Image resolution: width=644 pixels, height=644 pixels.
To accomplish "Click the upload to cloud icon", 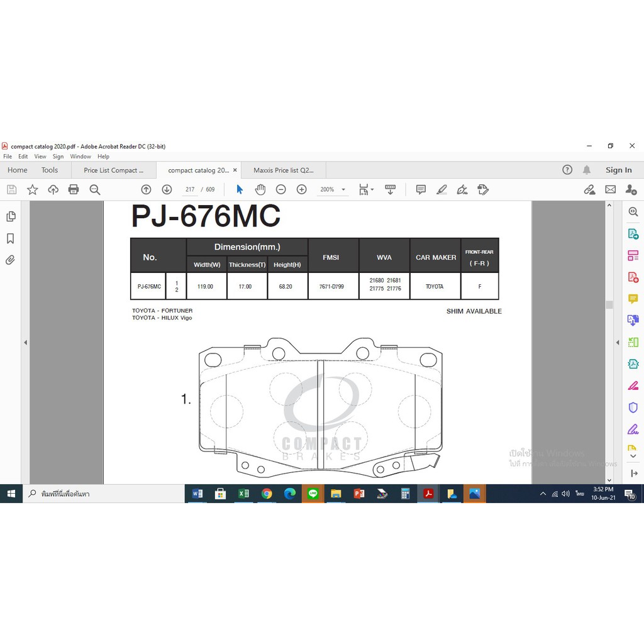I will pos(53,189).
